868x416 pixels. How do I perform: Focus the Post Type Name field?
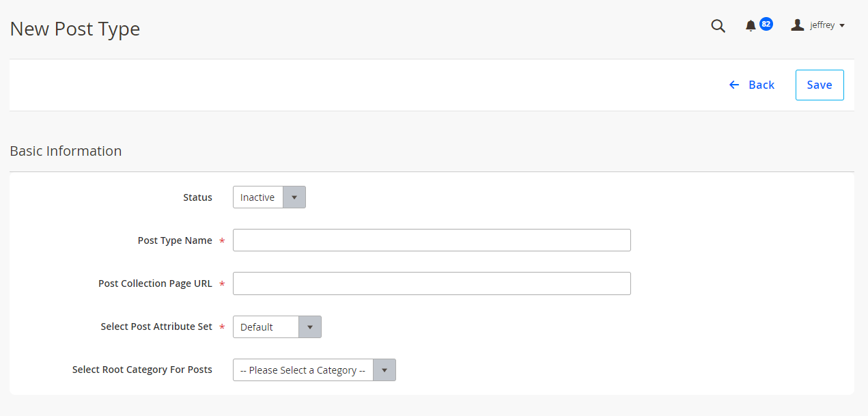click(432, 240)
